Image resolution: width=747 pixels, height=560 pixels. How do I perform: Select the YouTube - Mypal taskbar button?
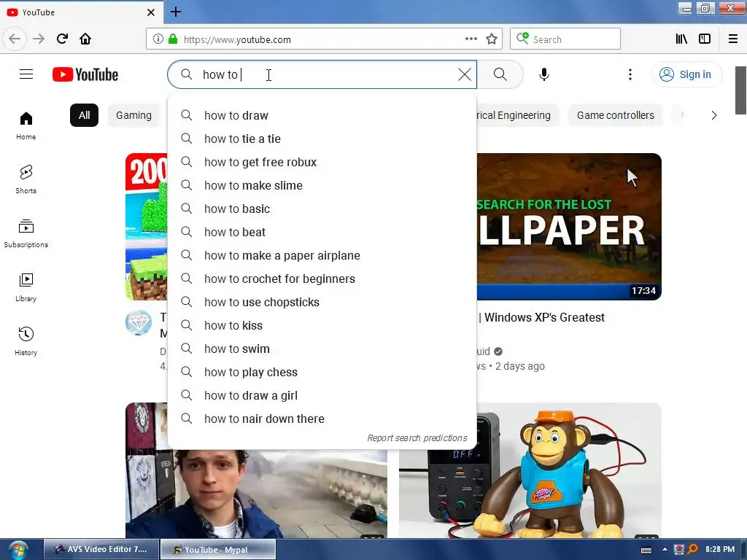point(217,550)
